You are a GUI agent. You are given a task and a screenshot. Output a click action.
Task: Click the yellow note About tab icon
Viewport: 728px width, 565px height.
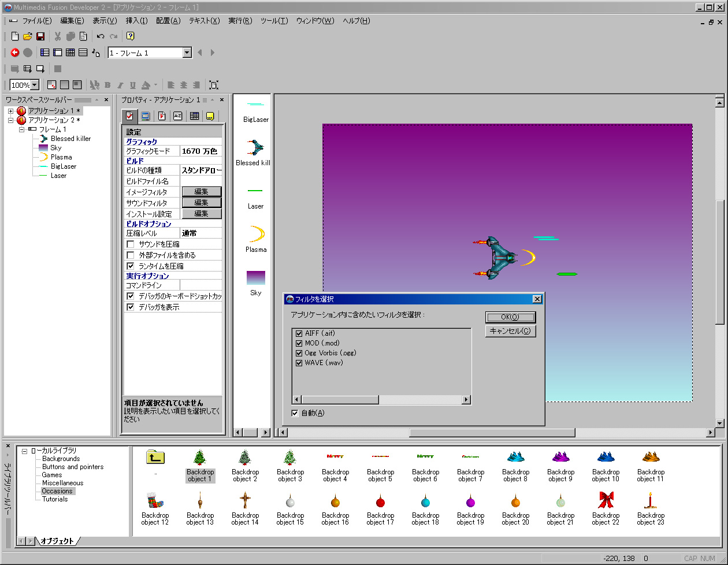pos(210,116)
